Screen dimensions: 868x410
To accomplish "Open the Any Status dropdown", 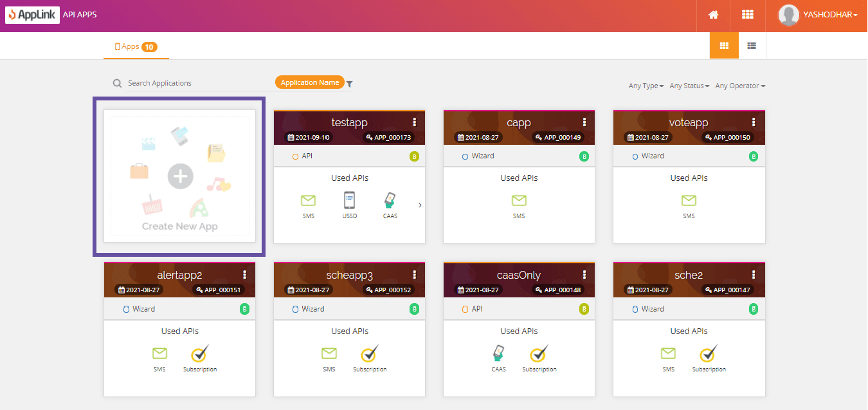I will (x=689, y=86).
